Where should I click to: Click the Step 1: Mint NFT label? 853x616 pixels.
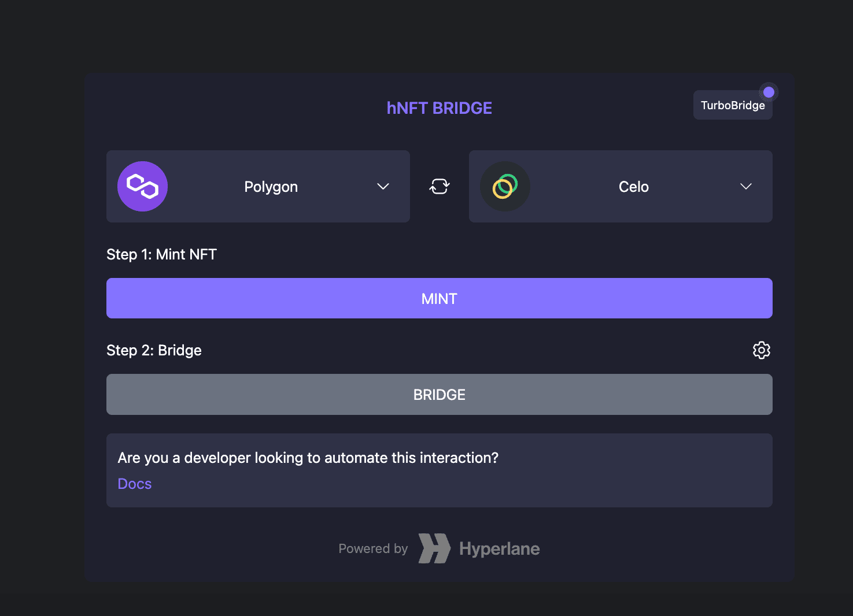(161, 254)
